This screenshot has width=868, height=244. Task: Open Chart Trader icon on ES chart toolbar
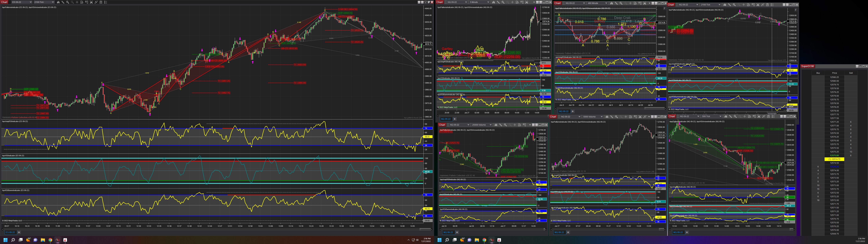coord(87,2)
